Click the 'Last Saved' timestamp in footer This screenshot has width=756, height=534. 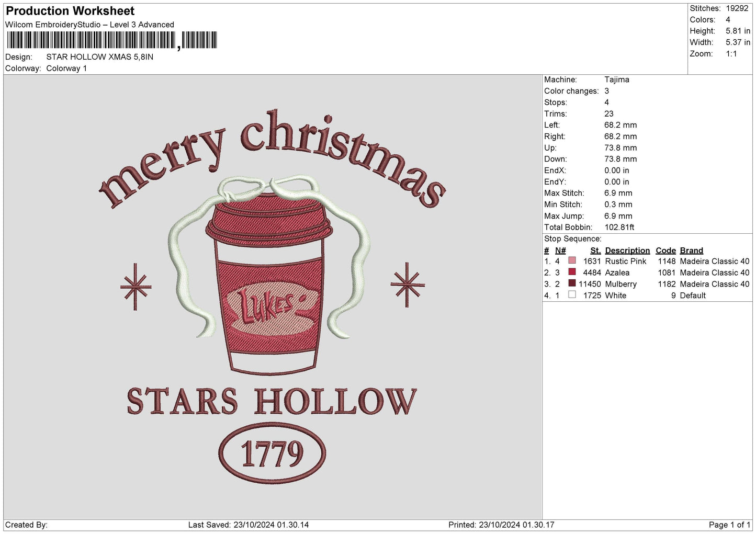249,525
